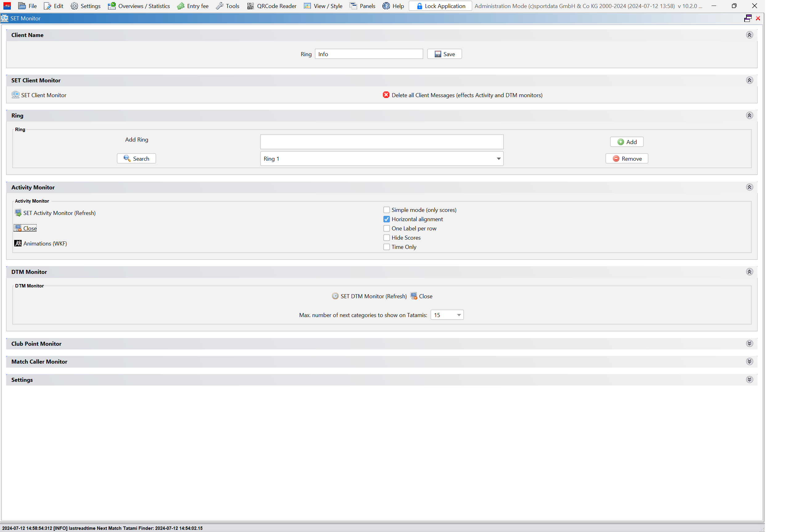Click the Search ring button
The image size is (789, 532).
136,159
